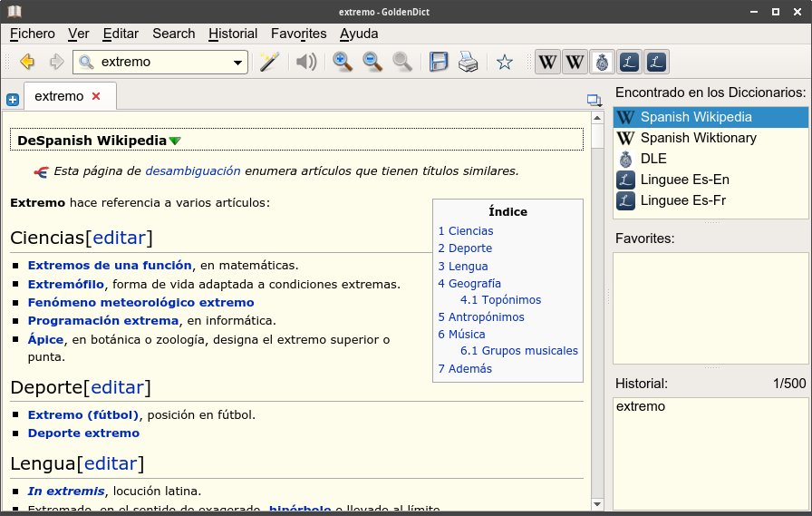This screenshot has width=812, height=516.
Task: Open the Extremófilo link
Action: point(66,285)
